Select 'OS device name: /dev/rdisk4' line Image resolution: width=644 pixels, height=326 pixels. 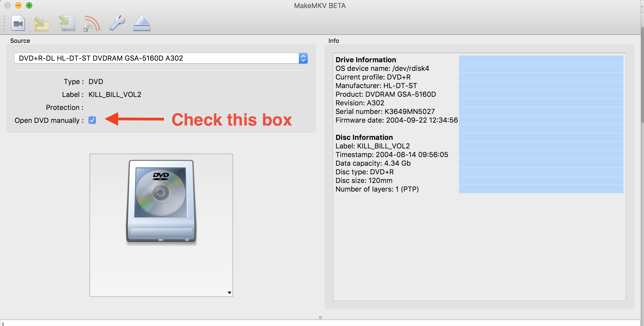click(x=382, y=68)
